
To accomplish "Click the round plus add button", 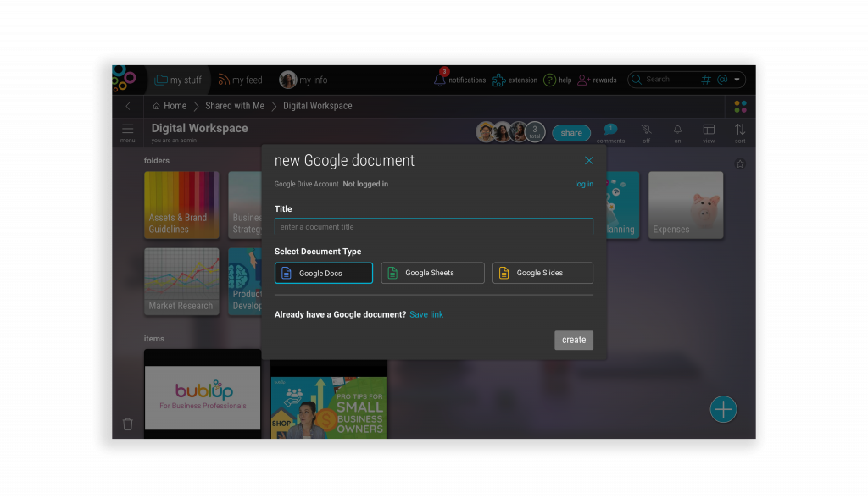I will [722, 409].
